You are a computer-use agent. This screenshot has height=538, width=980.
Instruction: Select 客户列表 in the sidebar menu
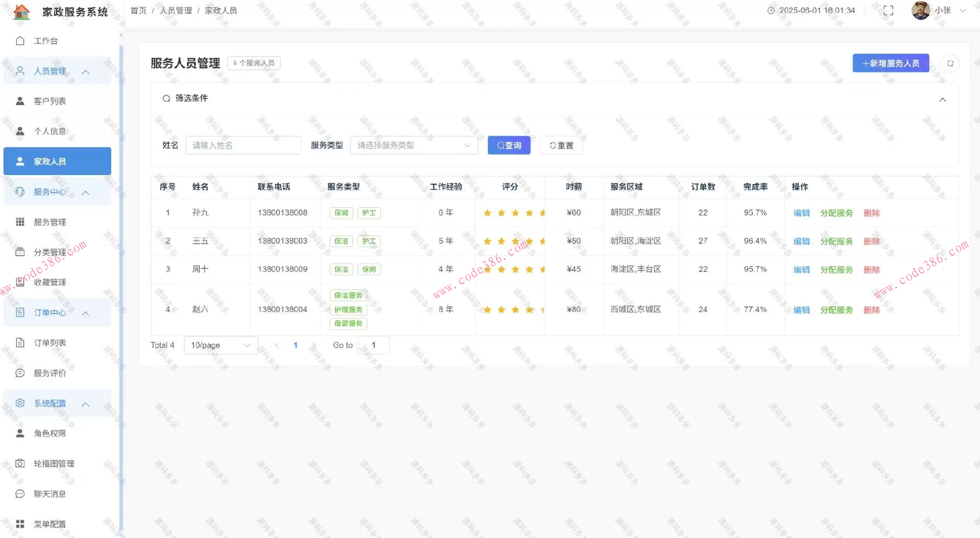pyautogui.click(x=50, y=101)
